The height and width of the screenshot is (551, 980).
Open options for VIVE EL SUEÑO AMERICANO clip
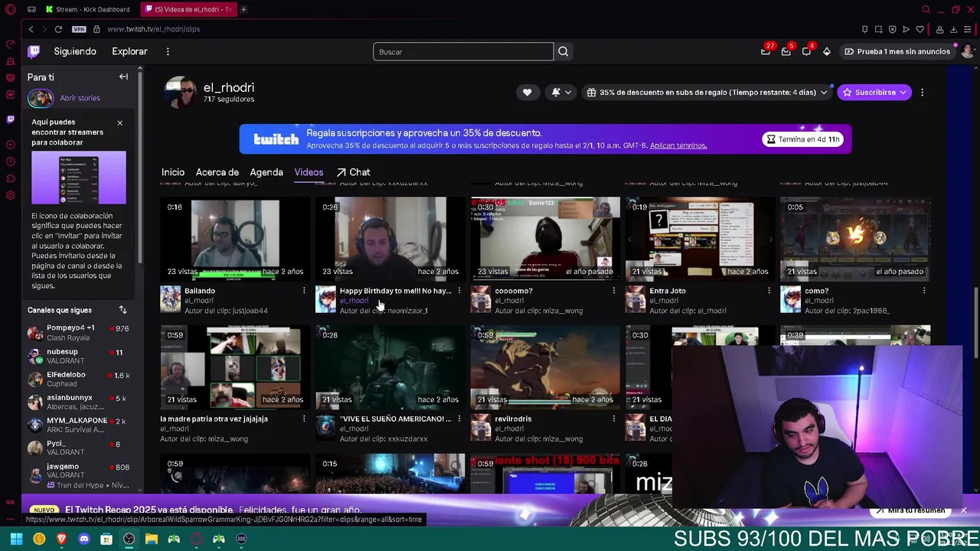tap(459, 419)
